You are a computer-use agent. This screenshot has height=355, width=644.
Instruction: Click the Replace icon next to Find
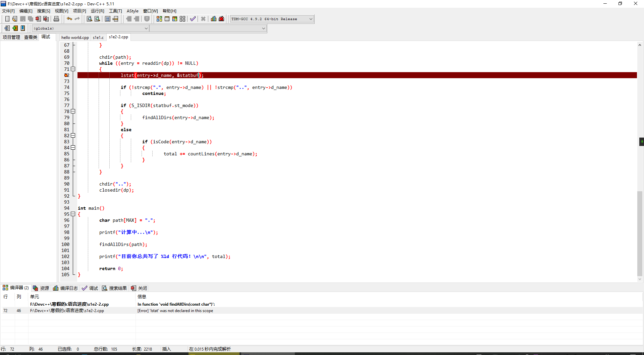(97, 19)
